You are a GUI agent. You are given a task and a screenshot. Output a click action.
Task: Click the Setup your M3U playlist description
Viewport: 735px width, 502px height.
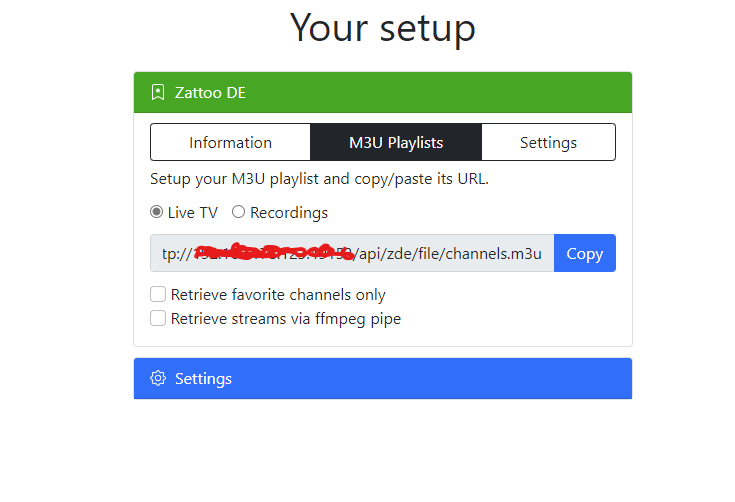[319, 179]
